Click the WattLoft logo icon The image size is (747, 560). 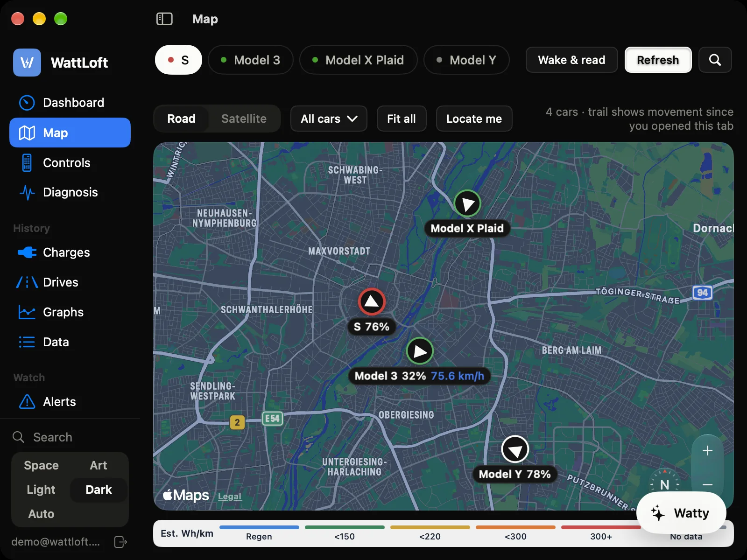(x=27, y=63)
